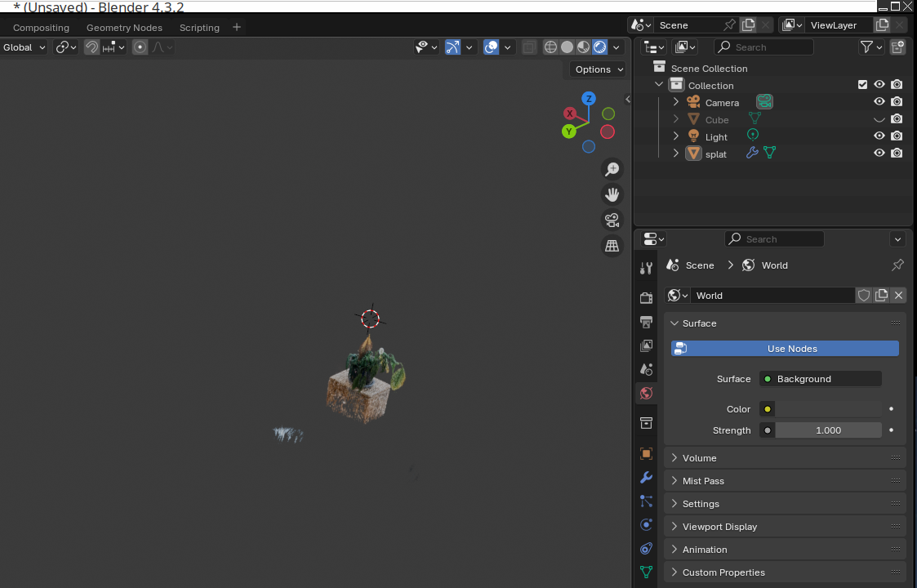Open the Tool properties tab icon

[x=646, y=268]
